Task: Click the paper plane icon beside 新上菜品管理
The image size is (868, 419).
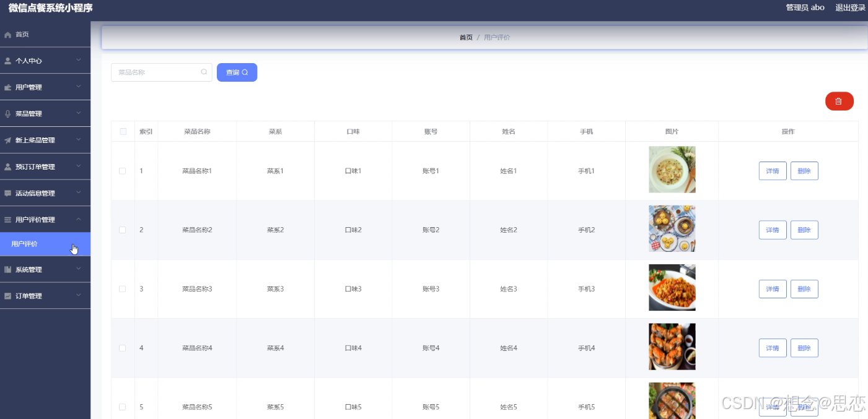Action: pyautogui.click(x=8, y=140)
